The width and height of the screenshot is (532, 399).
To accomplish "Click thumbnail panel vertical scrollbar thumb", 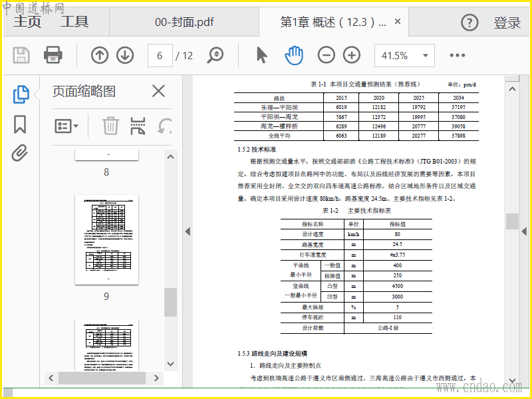I will [x=171, y=302].
